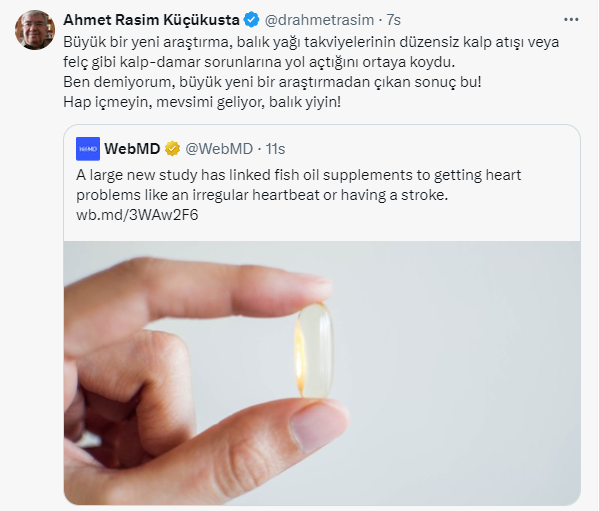Screen dimensions: 599x511
Task: Click the blue verified badge beside Küçükusta
Action: click(252, 20)
